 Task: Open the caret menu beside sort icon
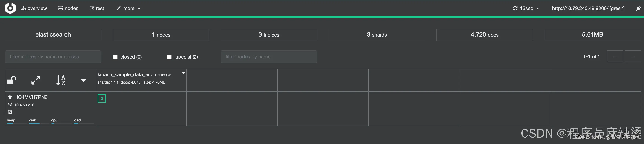84,80
